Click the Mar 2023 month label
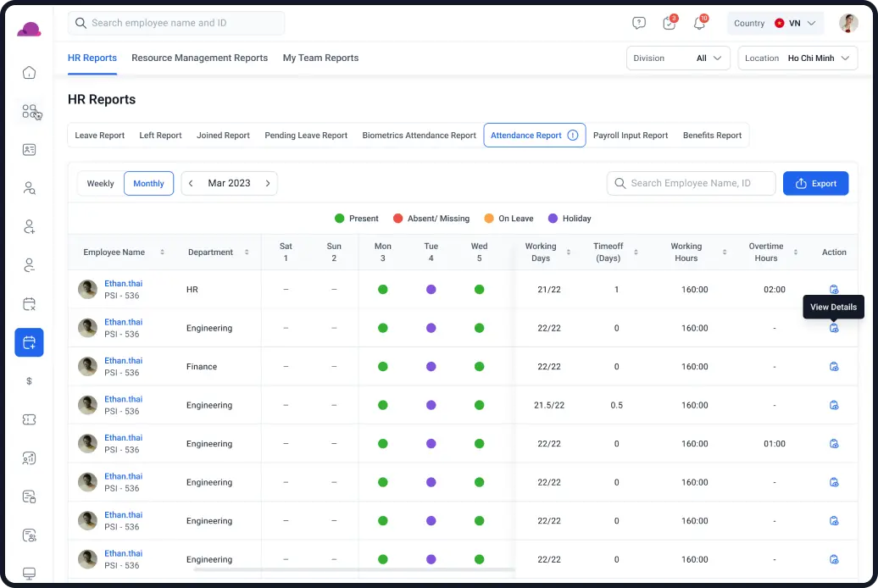This screenshot has width=878, height=588. point(229,183)
